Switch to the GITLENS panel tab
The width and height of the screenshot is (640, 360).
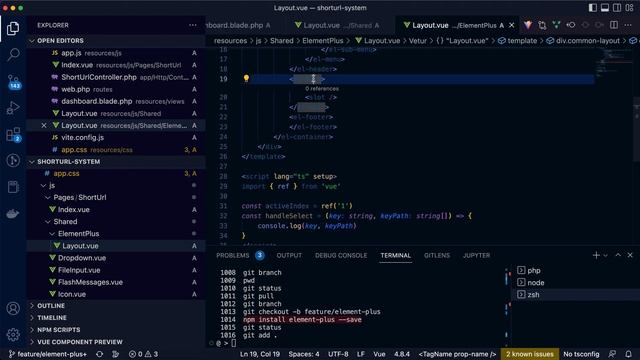click(437, 256)
